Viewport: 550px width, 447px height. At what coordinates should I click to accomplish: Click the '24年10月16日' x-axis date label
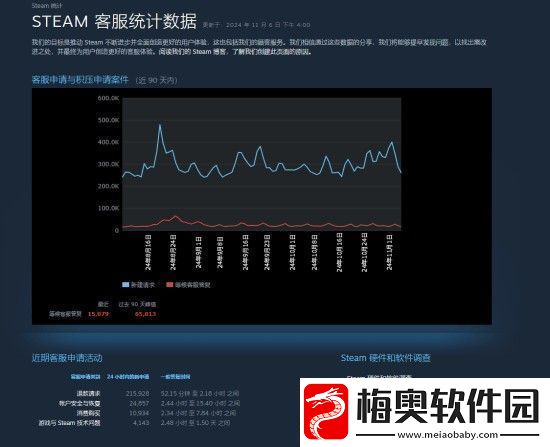coord(339,252)
